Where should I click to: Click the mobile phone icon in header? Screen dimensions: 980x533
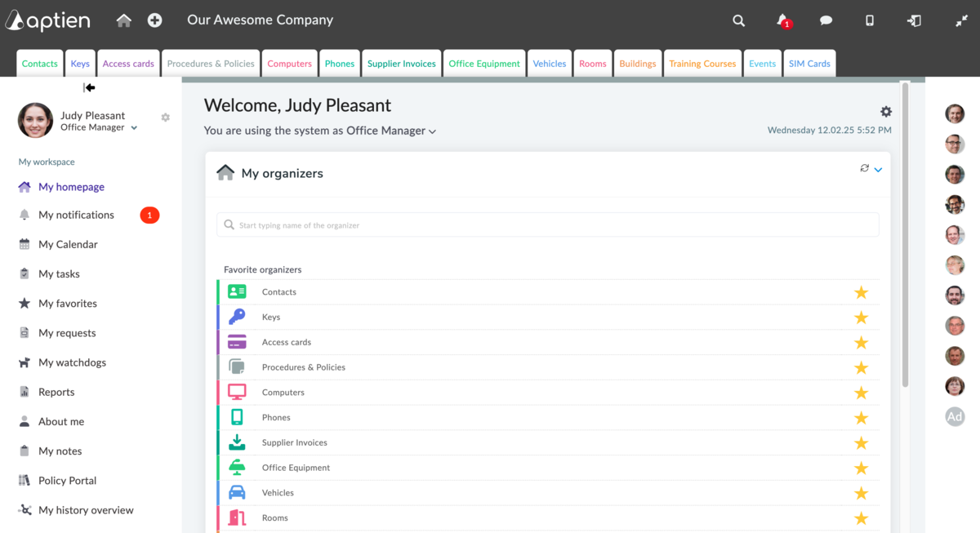point(870,20)
